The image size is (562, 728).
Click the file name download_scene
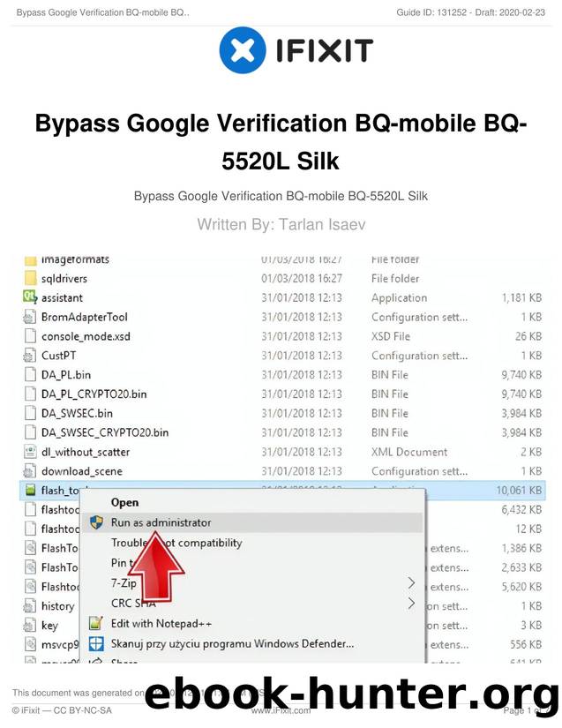click(x=82, y=471)
